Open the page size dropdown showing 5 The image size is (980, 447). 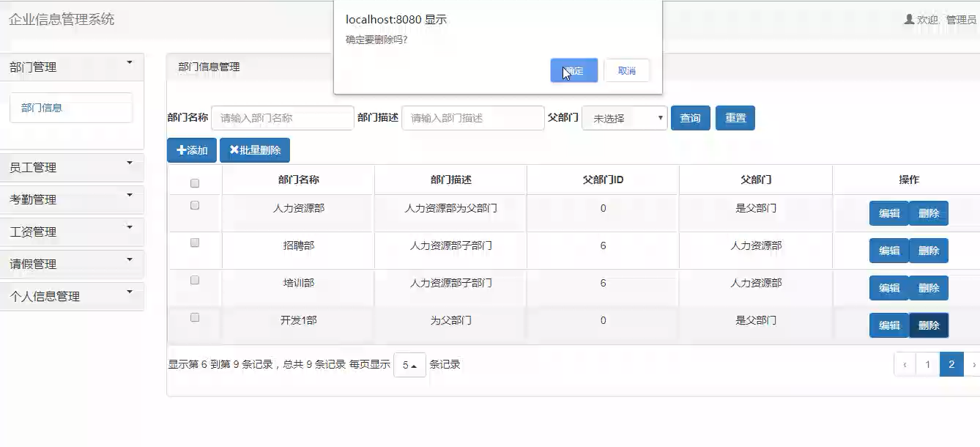(409, 365)
